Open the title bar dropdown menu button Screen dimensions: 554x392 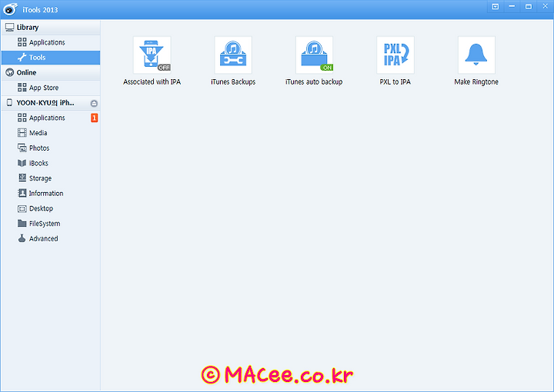point(496,6)
